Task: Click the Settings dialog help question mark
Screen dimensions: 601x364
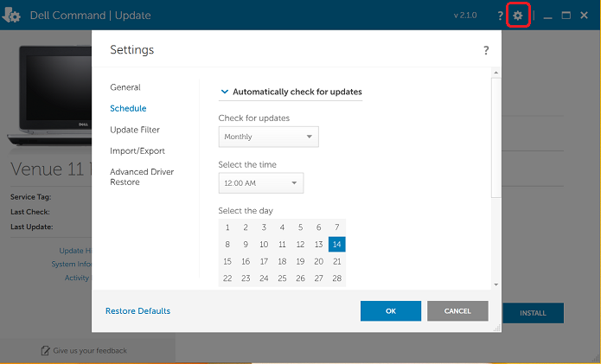Action: [486, 51]
